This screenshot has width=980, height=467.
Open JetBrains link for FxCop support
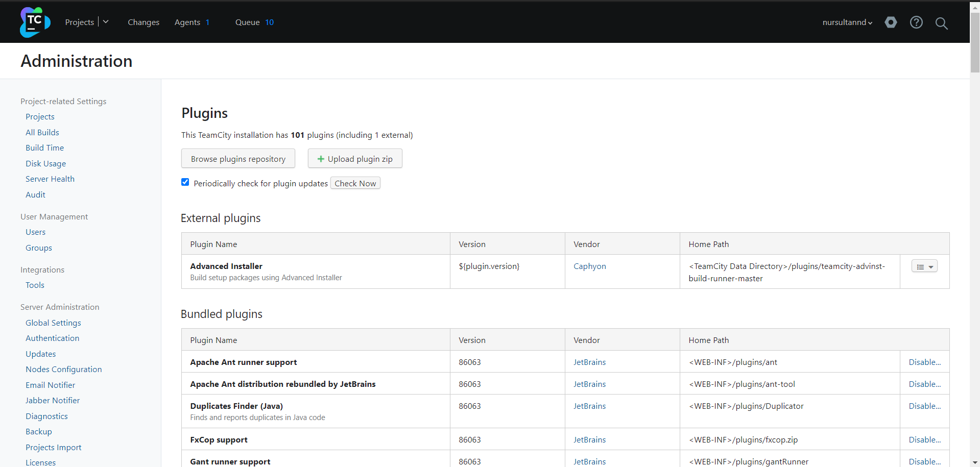(x=589, y=440)
